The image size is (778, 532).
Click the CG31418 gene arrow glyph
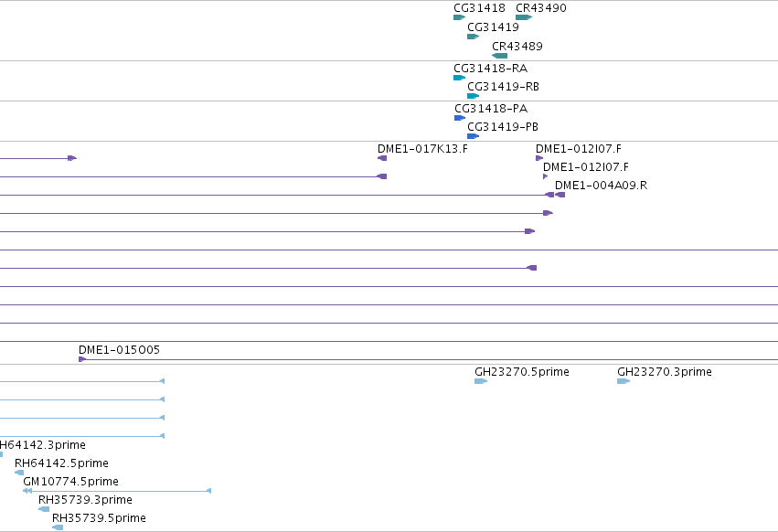[x=460, y=17]
